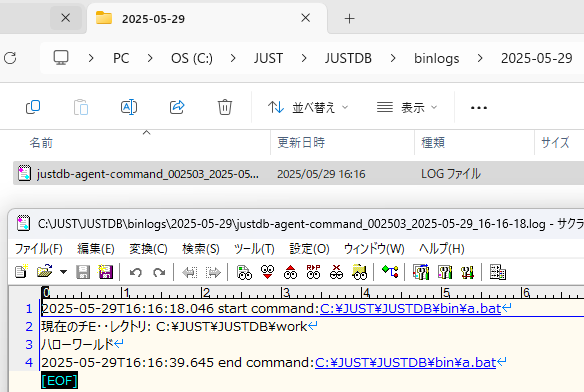Screen dimensions: 584x392
Task: Click the a.bat link on line 4
Action: 406,362
